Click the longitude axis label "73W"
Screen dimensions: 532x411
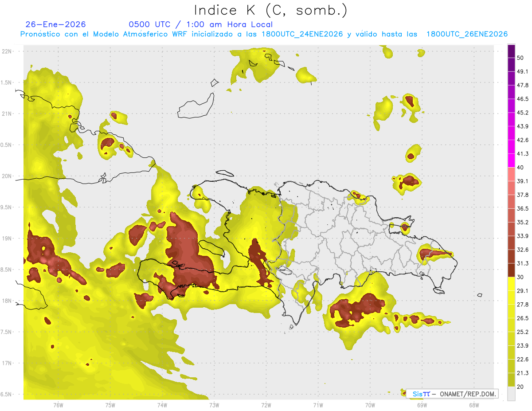tap(214, 405)
